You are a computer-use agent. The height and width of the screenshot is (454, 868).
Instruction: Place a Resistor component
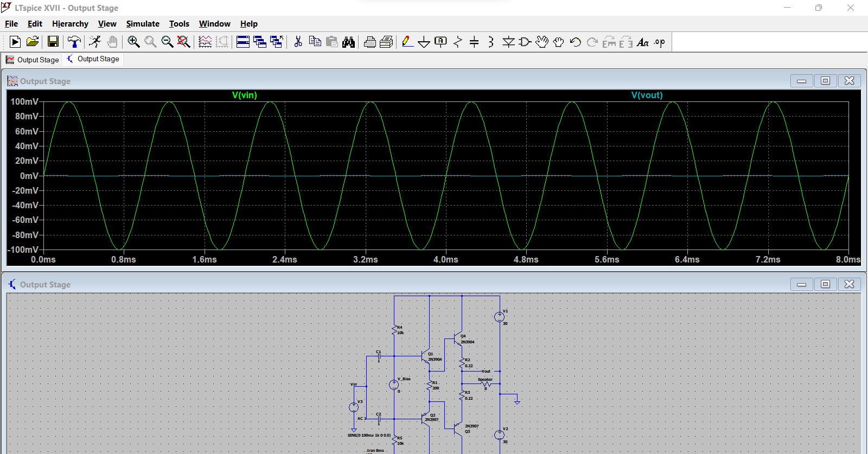click(x=458, y=42)
